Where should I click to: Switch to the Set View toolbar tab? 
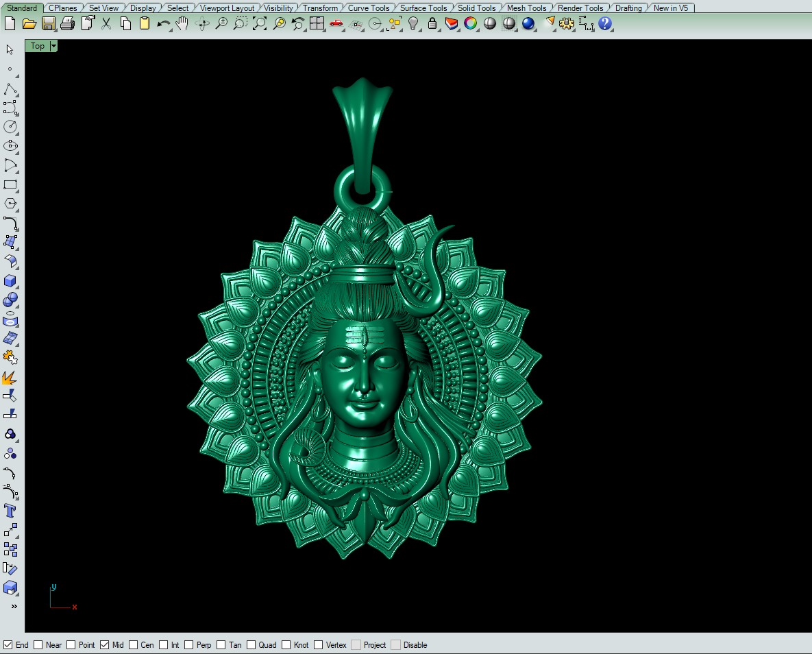click(103, 8)
